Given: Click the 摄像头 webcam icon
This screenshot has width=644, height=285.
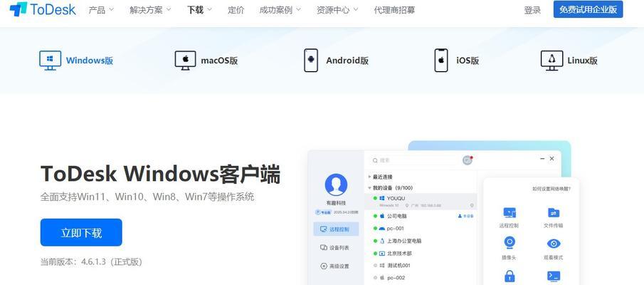Looking at the screenshot, I should (x=510, y=243).
